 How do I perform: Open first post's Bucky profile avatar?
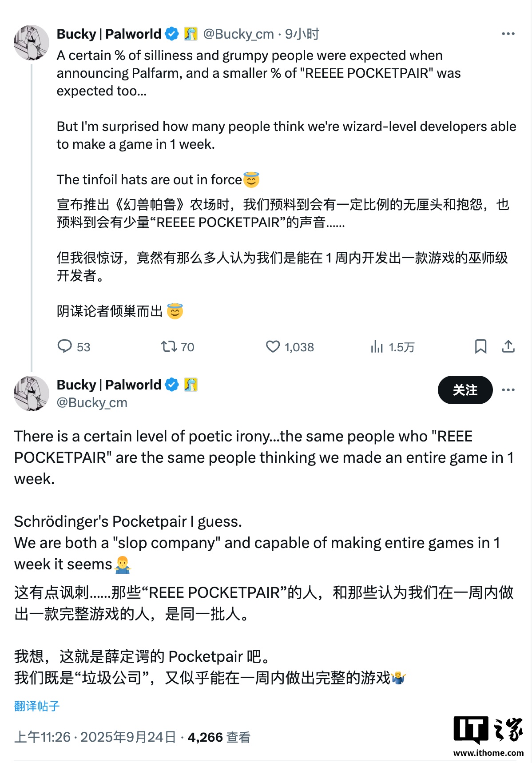pos(31,43)
